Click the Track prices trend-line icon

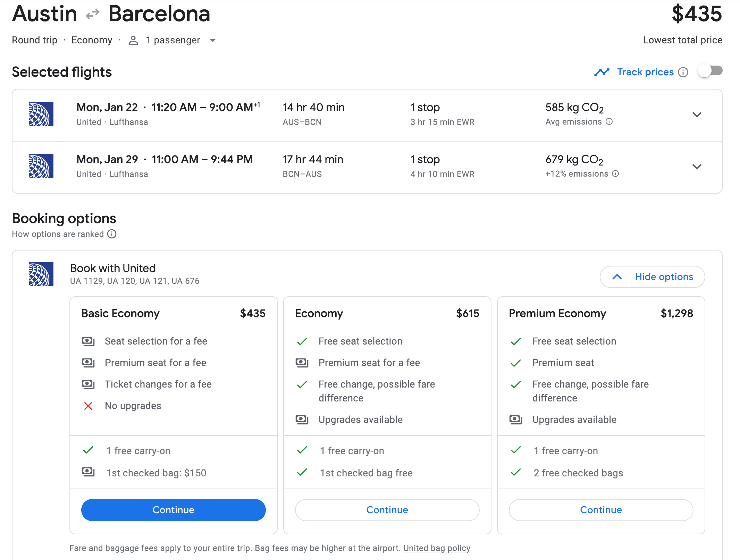pyautogui.click(x=602, y=72)
